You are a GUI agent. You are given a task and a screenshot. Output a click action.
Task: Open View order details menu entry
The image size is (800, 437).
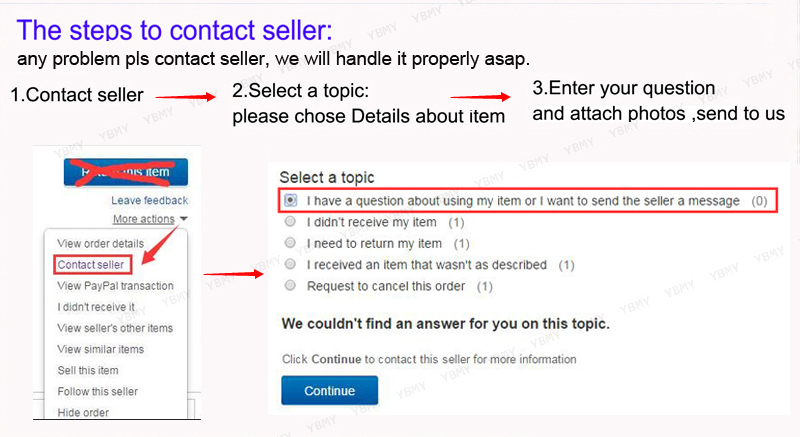tap(101, 243)
